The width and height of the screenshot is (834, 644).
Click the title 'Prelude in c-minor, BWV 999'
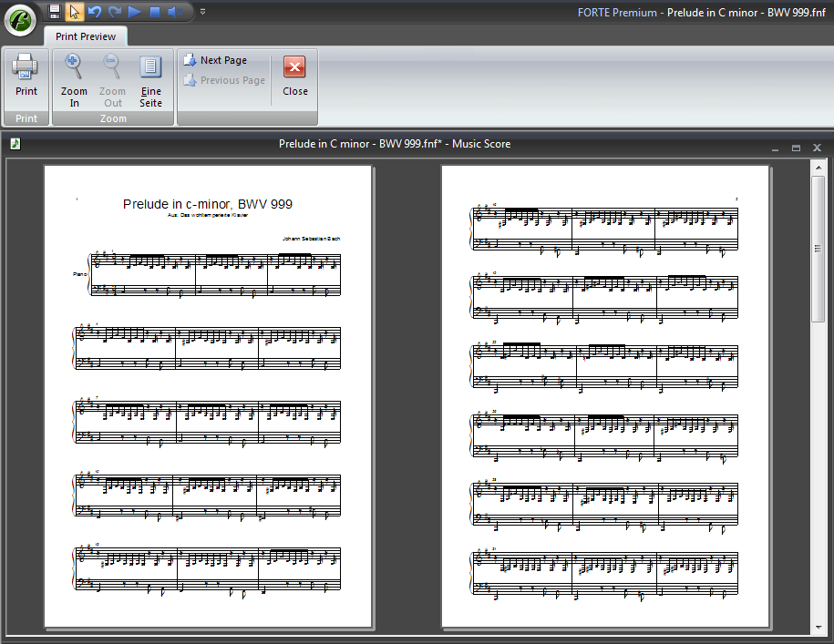point(208,204)
